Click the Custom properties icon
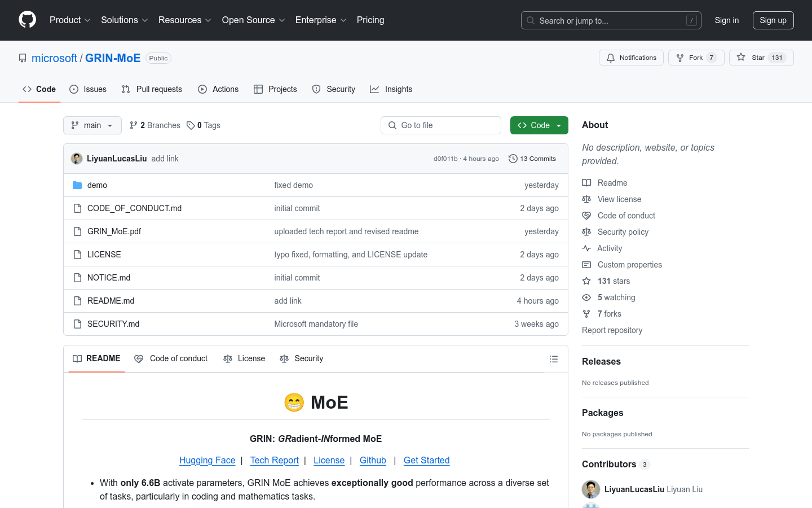This screenshot has height=508, width=812. (x=586, y=265)
